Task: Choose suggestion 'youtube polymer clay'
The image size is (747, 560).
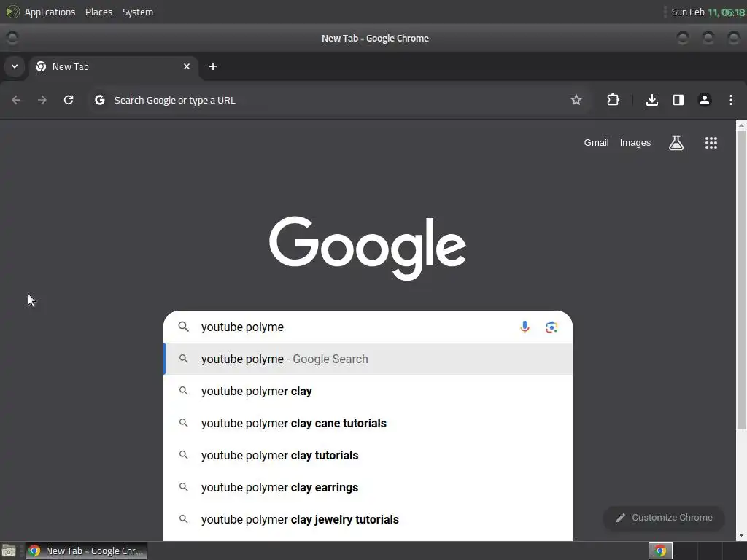Action: click(x=368, y=391)
